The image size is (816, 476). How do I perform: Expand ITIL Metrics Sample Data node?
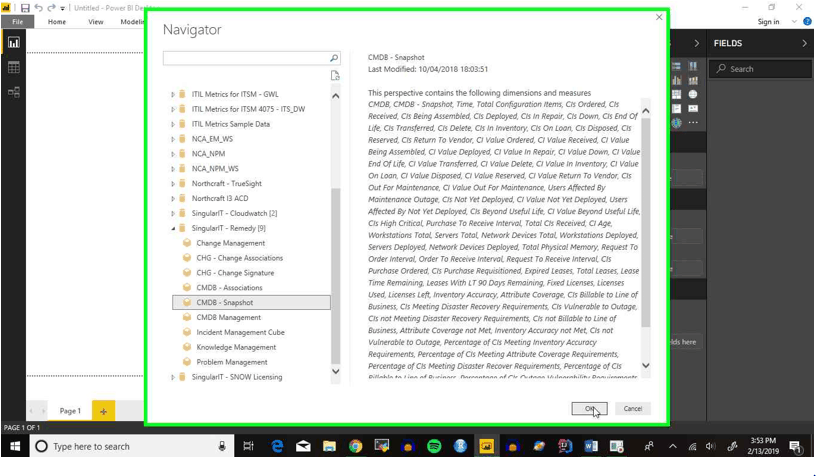pos(173,124)
